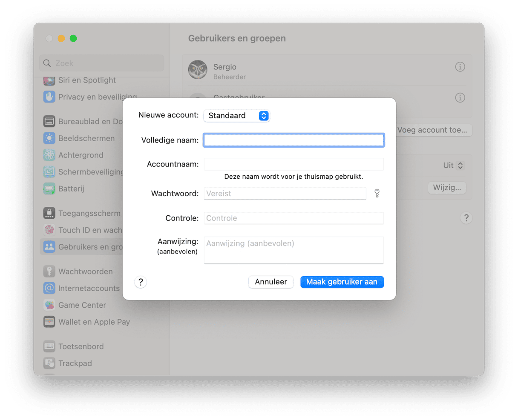518x420 pixels.
Task: Open the Uit popup selector
Action: tap(453, 166)
